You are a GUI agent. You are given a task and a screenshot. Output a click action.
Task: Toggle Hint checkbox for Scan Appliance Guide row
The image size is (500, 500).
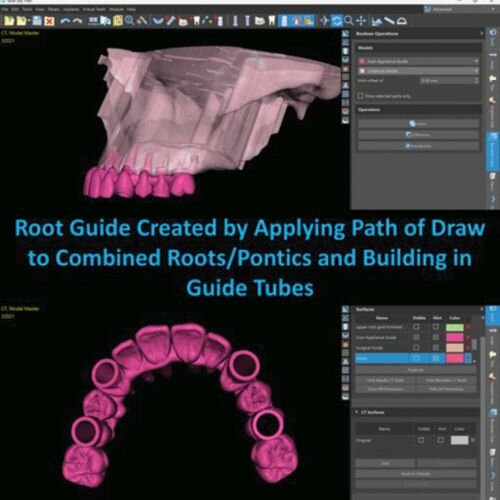[436, 337]
